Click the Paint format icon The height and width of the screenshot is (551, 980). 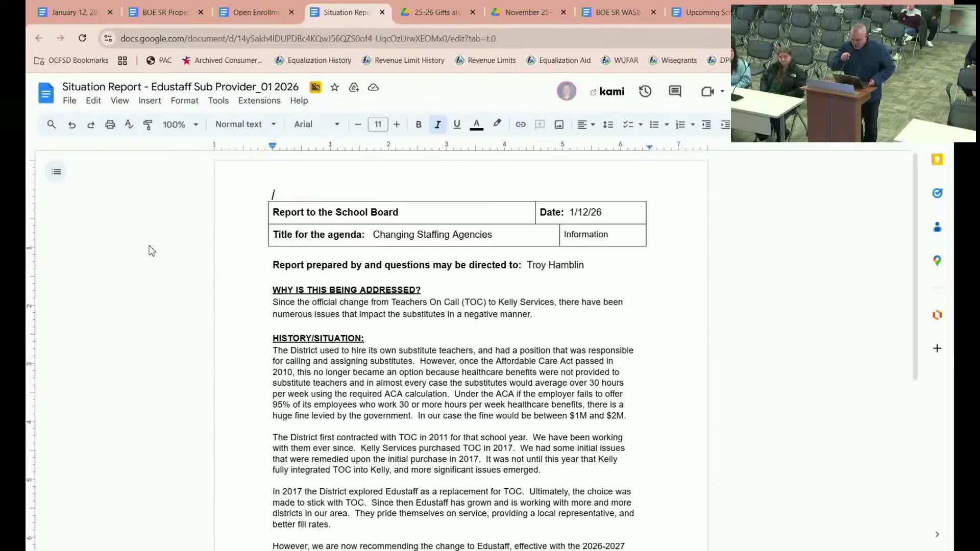pyautogui.click(x=148, y=124)
